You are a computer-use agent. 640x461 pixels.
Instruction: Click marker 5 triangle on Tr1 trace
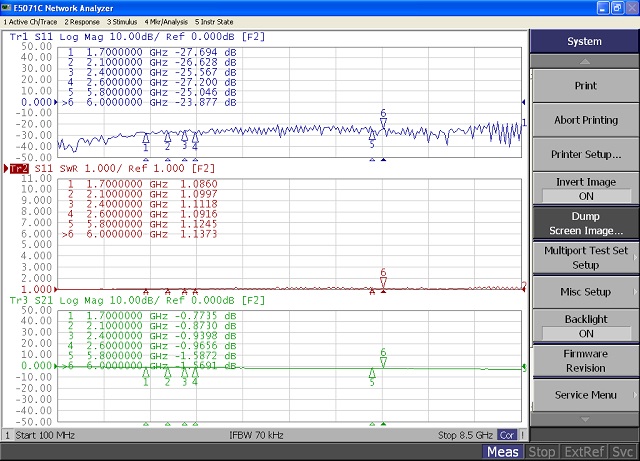click(372, 135)
